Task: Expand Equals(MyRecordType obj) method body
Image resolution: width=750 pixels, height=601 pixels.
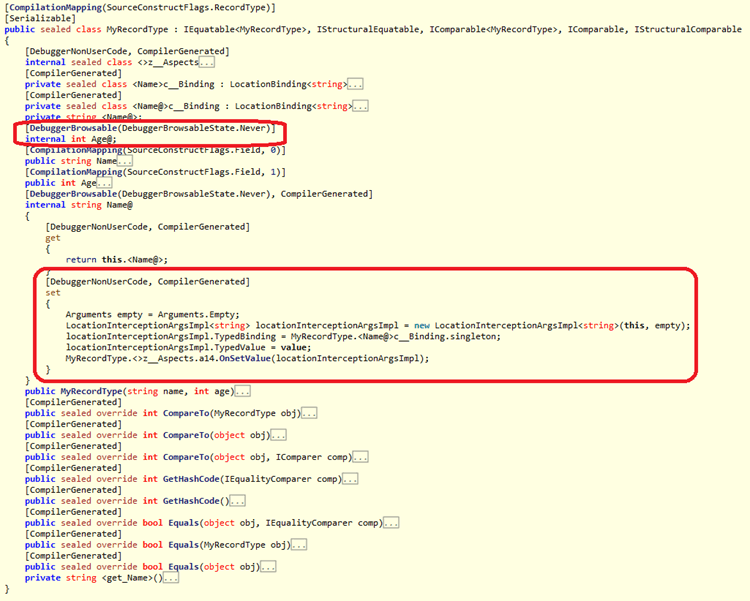Action: click(x=298, y=545)
